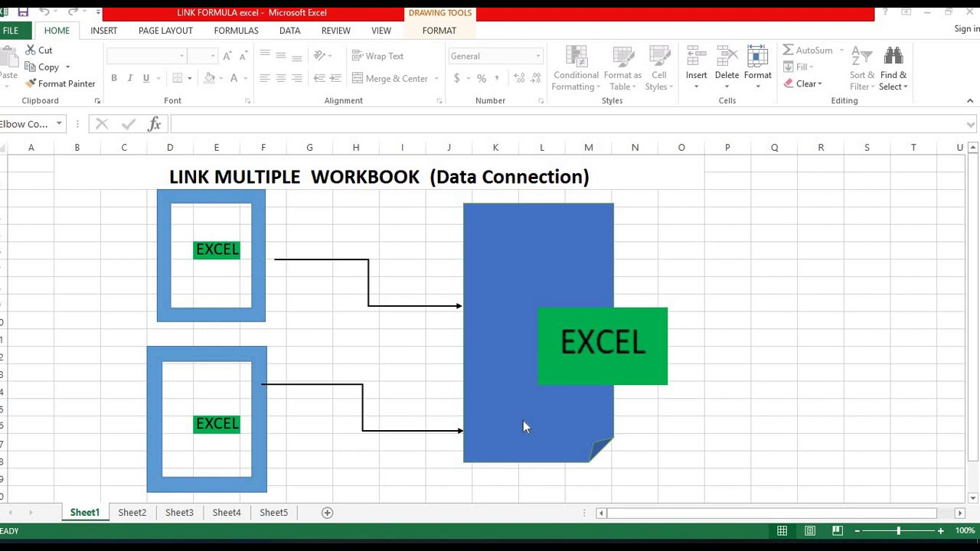Screen dimensions: 980x551
Task: Switch to Sheet5
Action: pos(273,513)
